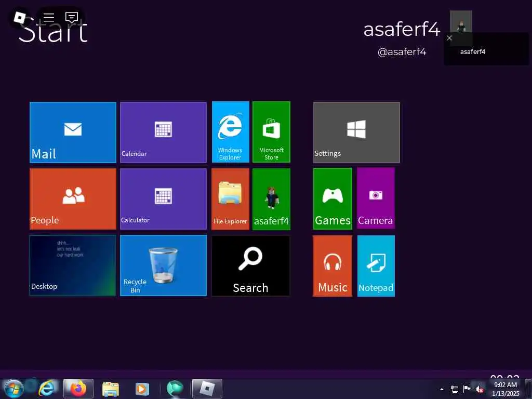532x399 pixels.
Task: Click the Windows 7 Start orb
Action: 13,389
